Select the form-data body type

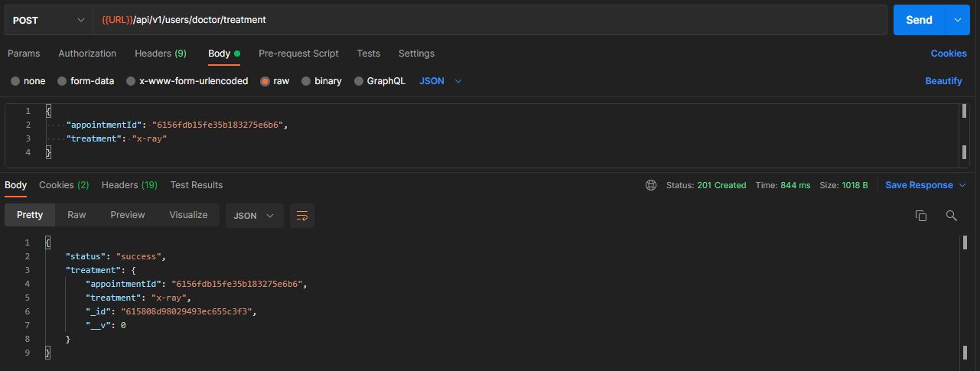[86, 81]
